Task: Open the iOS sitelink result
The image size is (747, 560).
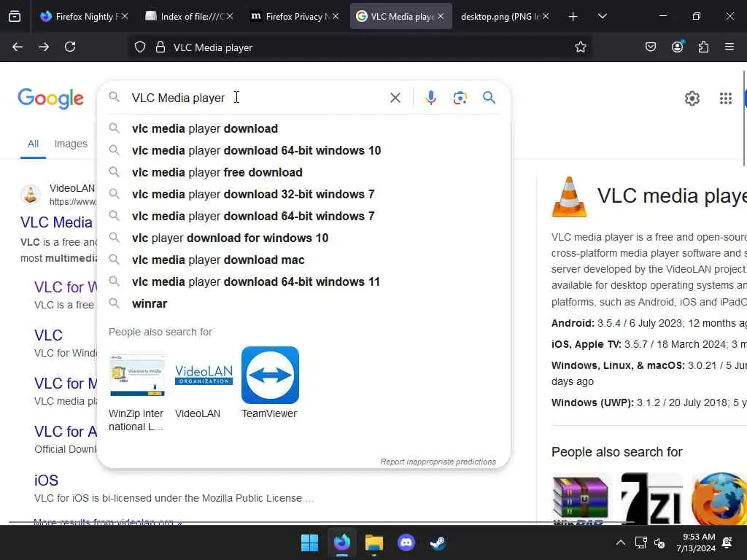Action: (46, 480)
